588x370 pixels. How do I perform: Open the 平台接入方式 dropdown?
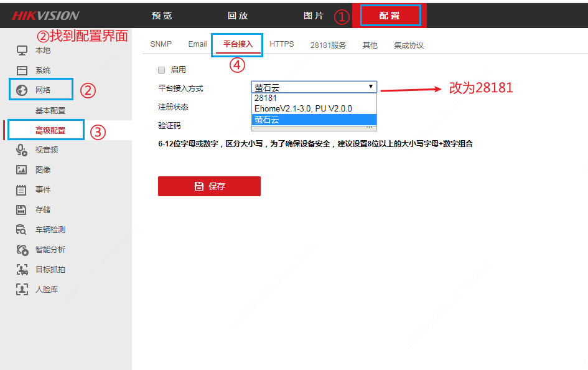(314, 87)
